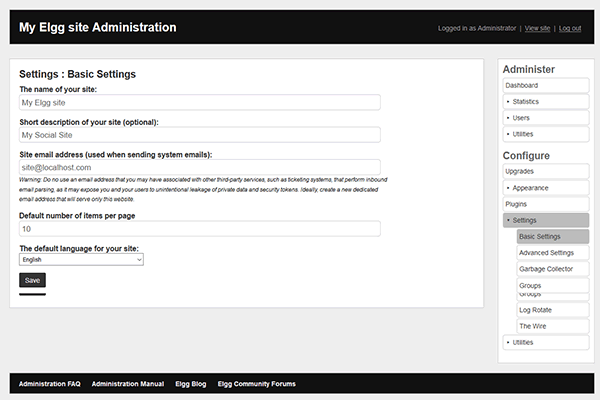This screenshot has height=400, width=600.
Task: Open the default language dropdown
Action: (x=81, y=259)
